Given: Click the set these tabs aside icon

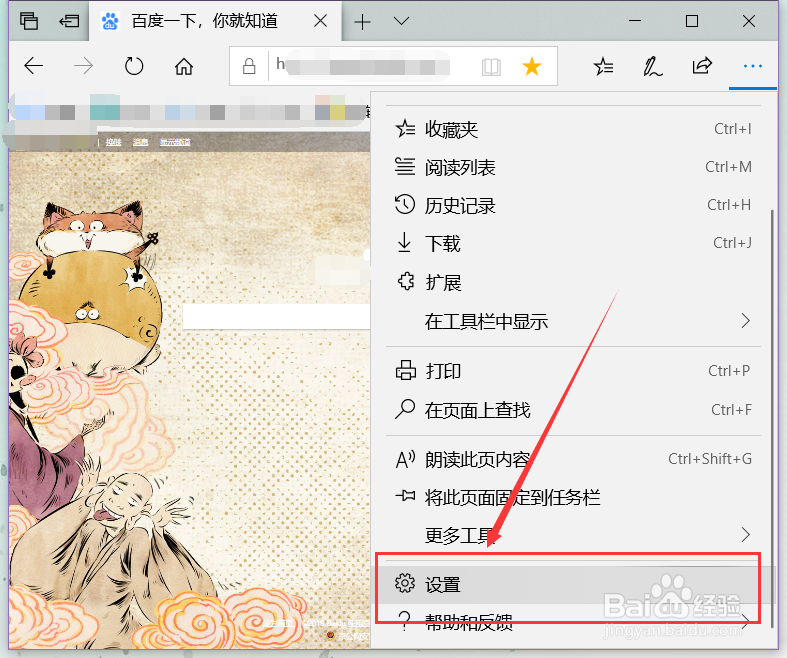Looking at the screenshot, I should (x=69, y=21).
